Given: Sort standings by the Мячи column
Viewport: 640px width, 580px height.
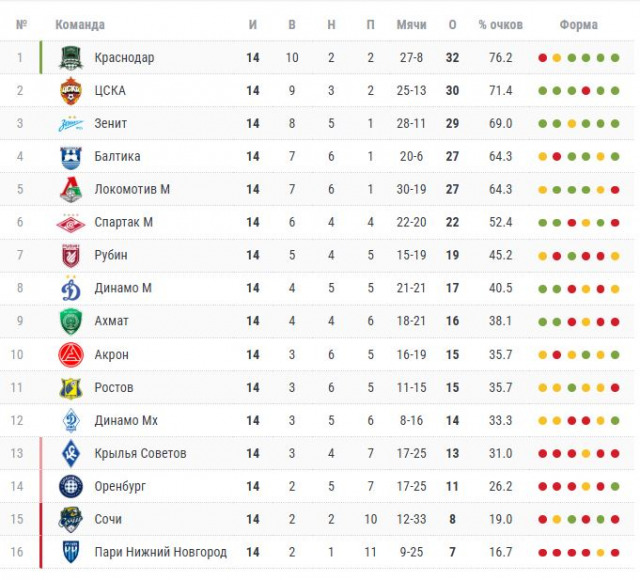Looking at the screenshot, I should (411, 25).
